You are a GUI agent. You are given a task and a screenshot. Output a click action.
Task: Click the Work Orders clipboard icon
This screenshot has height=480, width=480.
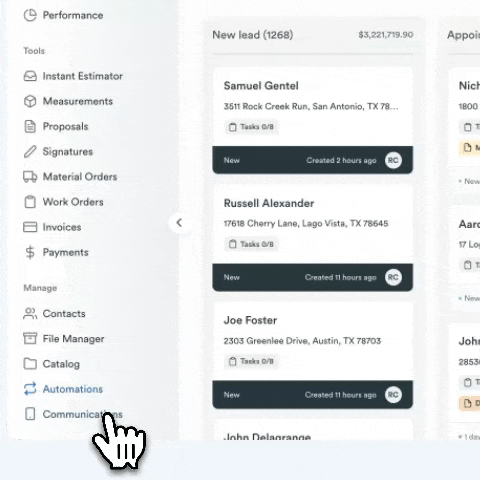[x=30, y=202]
